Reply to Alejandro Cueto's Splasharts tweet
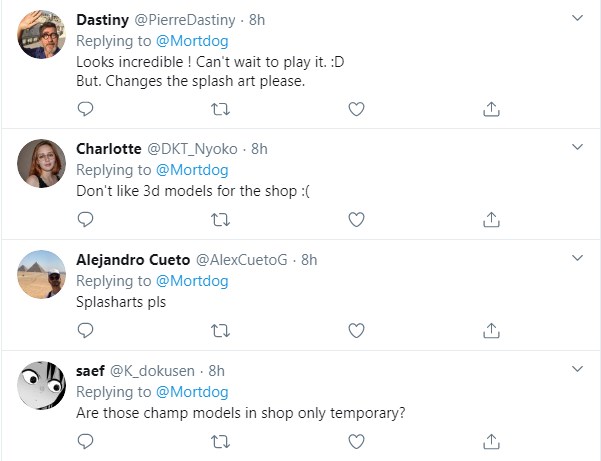This screenshot has width=601, height=461. click(x=85, y=330)
